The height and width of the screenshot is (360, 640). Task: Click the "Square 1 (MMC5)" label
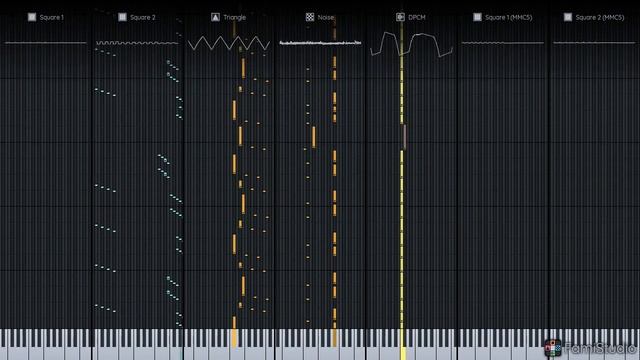click(x=509, y=18)
